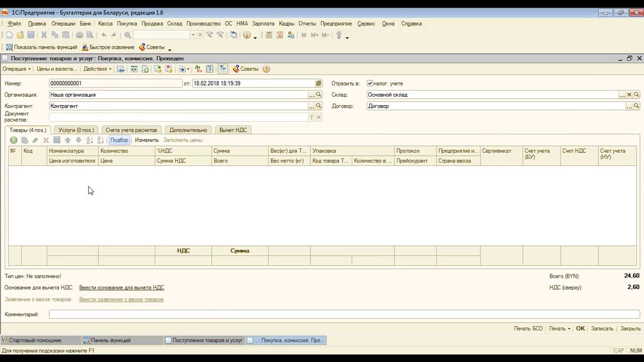Click the tools wrench icon in main toolbar
Image resolution: width=644 pixels, height=362 pixels.
(x=339, y=35)
